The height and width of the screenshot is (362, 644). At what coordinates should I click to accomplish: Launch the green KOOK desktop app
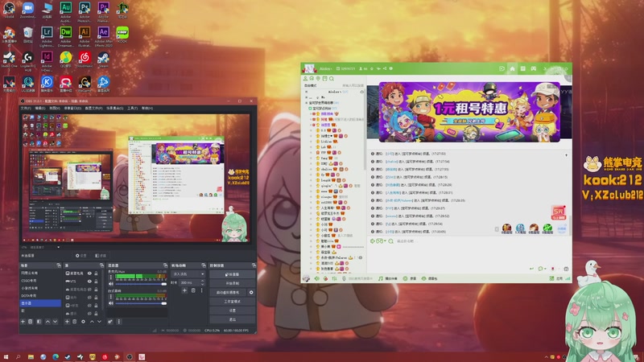point(122,35)
